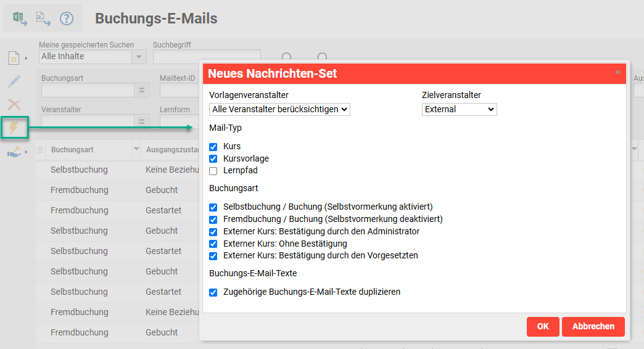The height and width of the screenshot is (349, 644).
Task: Uncheck Externer Kurs: Ohne Bestätigung
Action: 213,244
